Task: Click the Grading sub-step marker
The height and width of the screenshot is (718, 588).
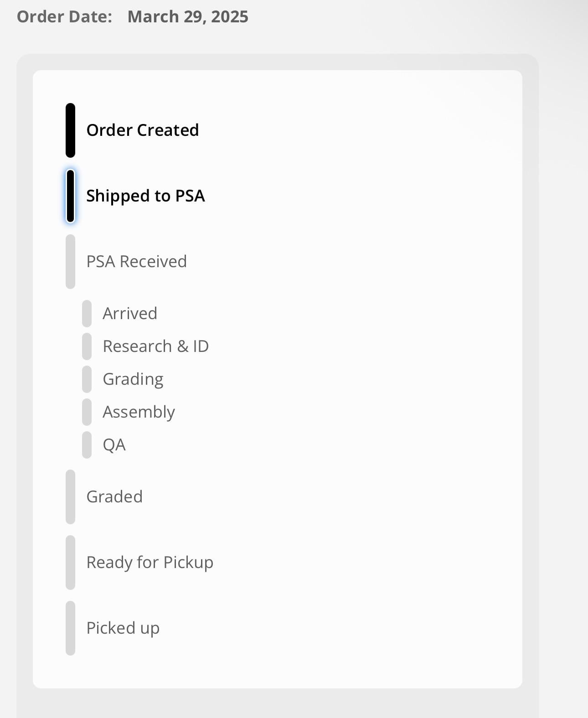Action: pyautogui.click(x=87, y=379)
